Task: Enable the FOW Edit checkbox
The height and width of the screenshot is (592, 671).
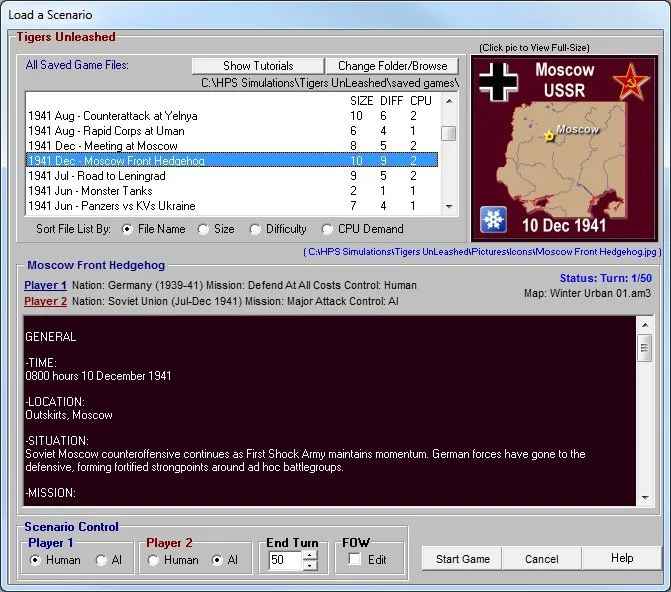Action: pos(355,560)
